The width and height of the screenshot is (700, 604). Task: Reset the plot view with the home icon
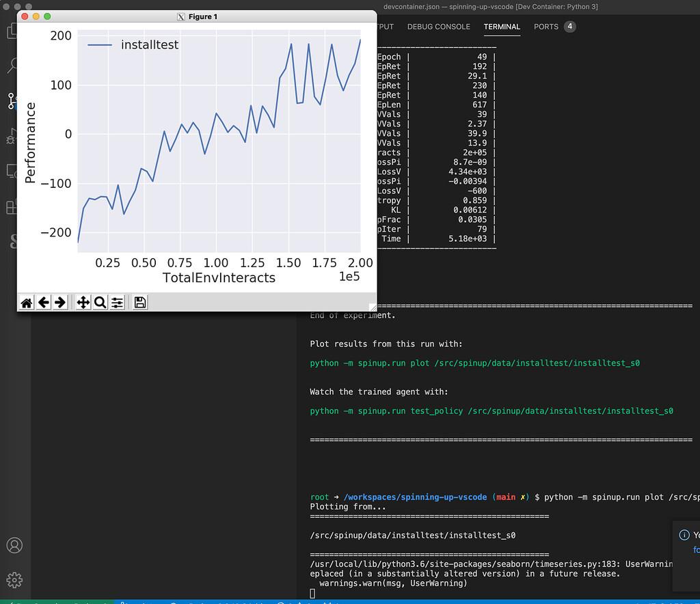click(26, 302)
